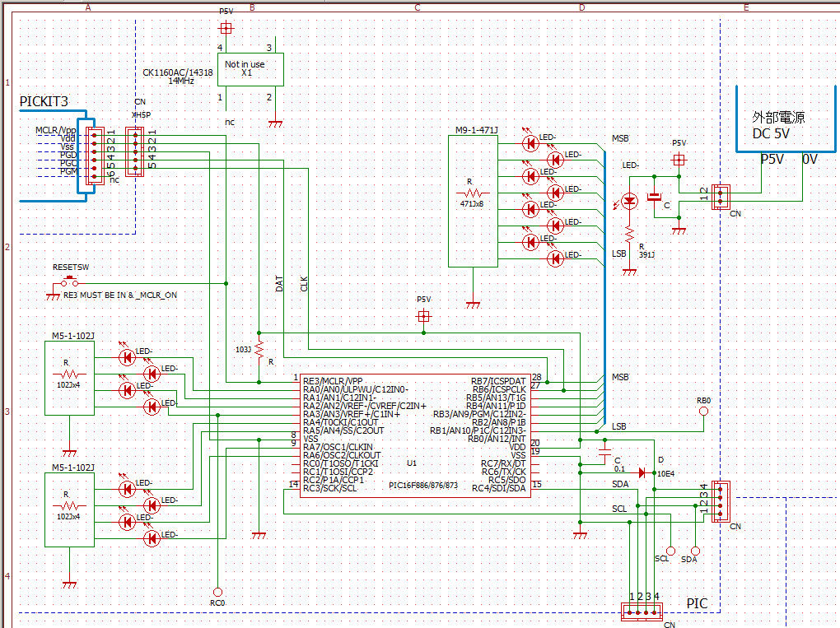Click the CK1160AC/14318 part label
Screen dimensions: 840x628
178,72
